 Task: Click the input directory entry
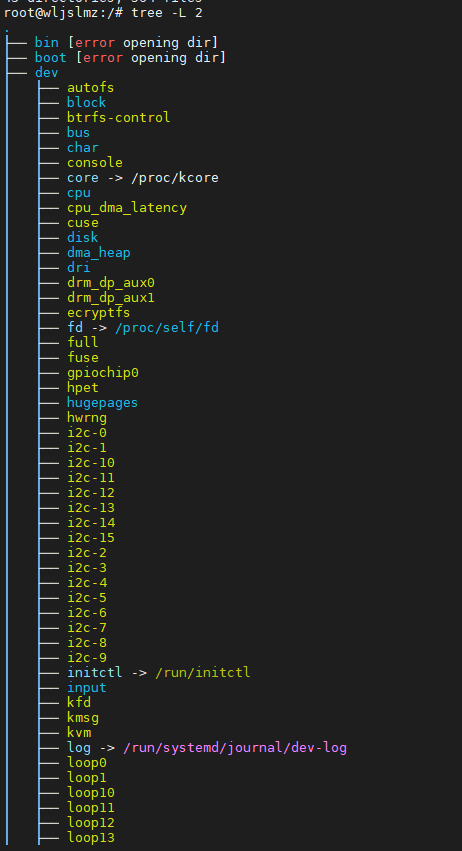(x=87, y=688)
